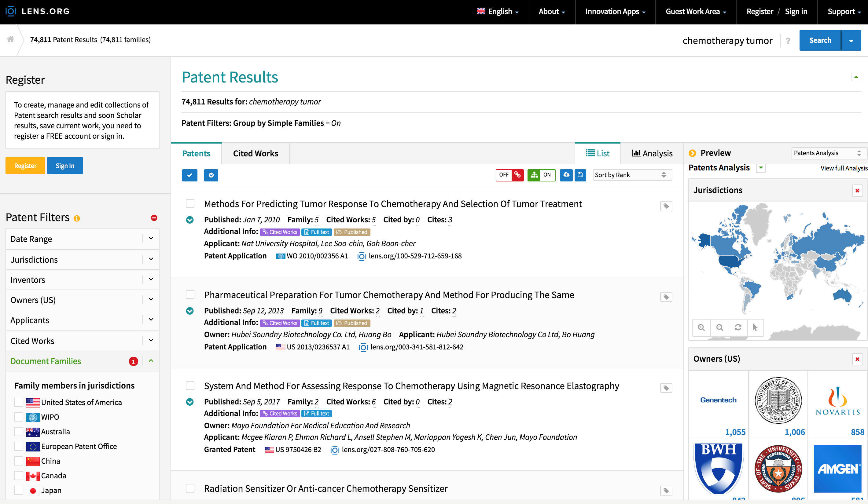Click the zoom in icon on map

pos(701,327)
